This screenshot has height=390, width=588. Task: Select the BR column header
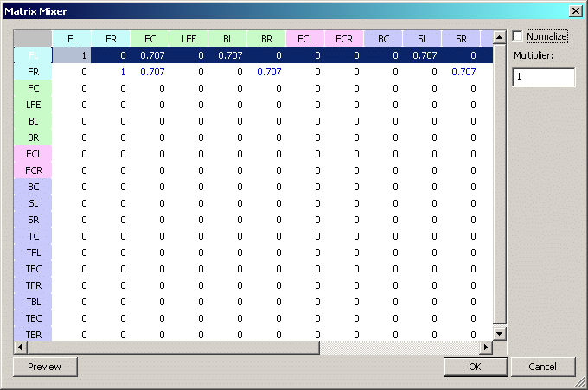click(x=266, y=39)
